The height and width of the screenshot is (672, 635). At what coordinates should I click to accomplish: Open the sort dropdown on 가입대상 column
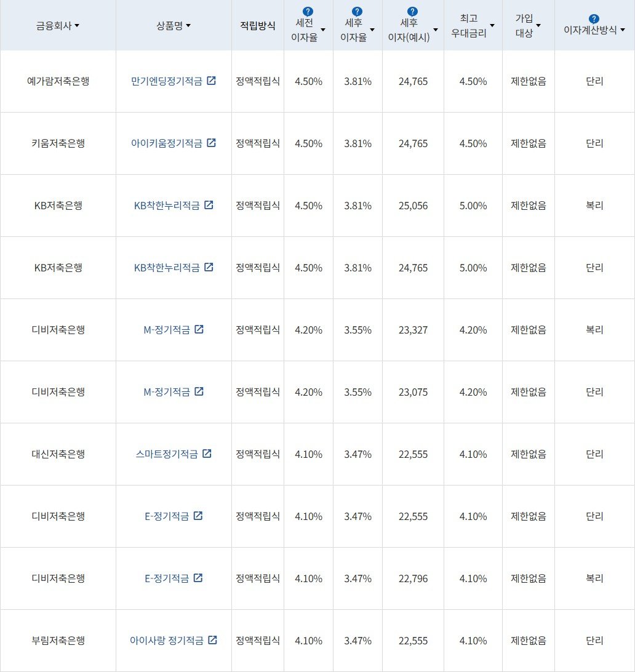pos(539,26)
